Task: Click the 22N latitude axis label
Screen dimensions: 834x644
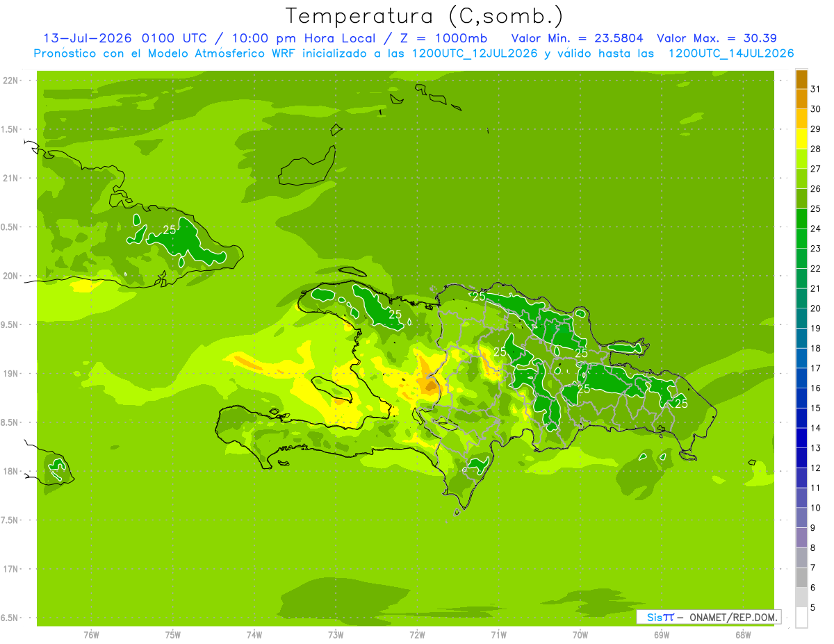Action: (x=11, y=80)
